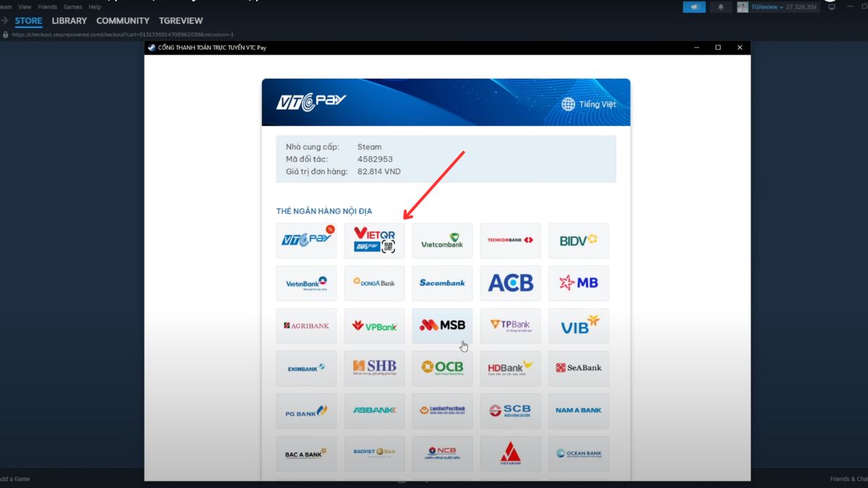This screenshot has width=868, height=488.
Task: Open the COMMUNITY tab
Action: tap(123, 21)
